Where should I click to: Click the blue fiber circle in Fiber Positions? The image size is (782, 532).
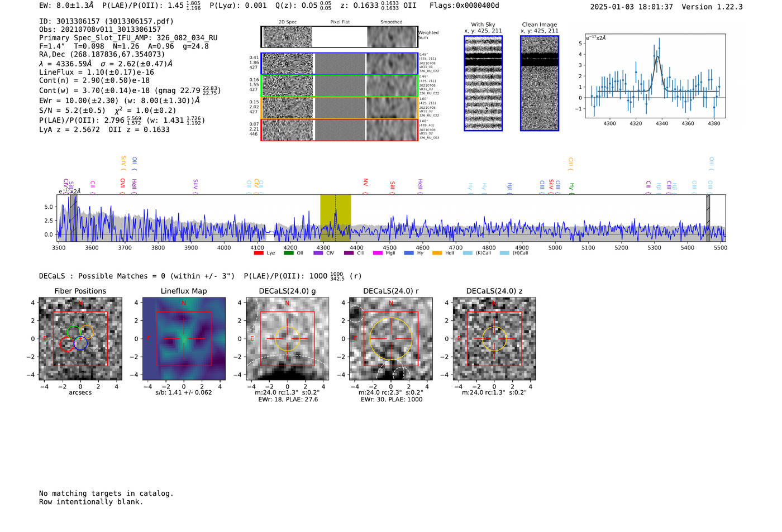(x=80, y=344)
